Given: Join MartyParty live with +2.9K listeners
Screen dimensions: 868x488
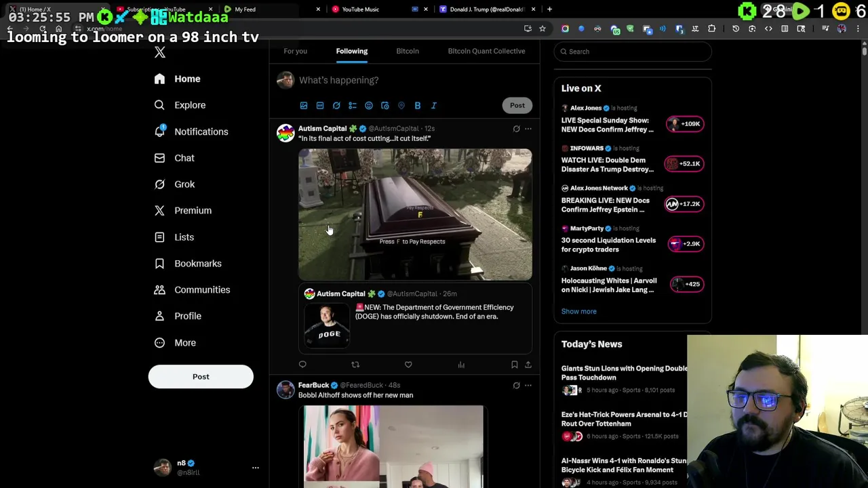Looking at the screenshot, I should pyautogui.click(x=685, y=244).
